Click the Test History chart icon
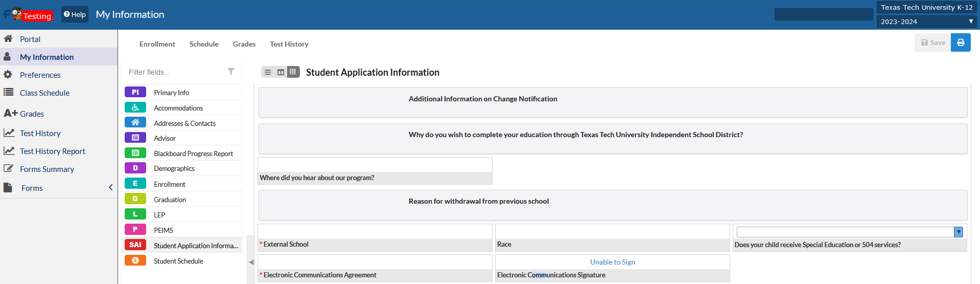 pyautogui.click(x=9, y=133)
